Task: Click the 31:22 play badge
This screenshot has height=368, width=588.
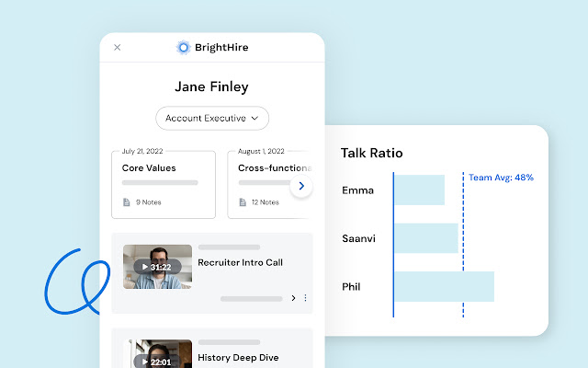Action: [157, 267]
